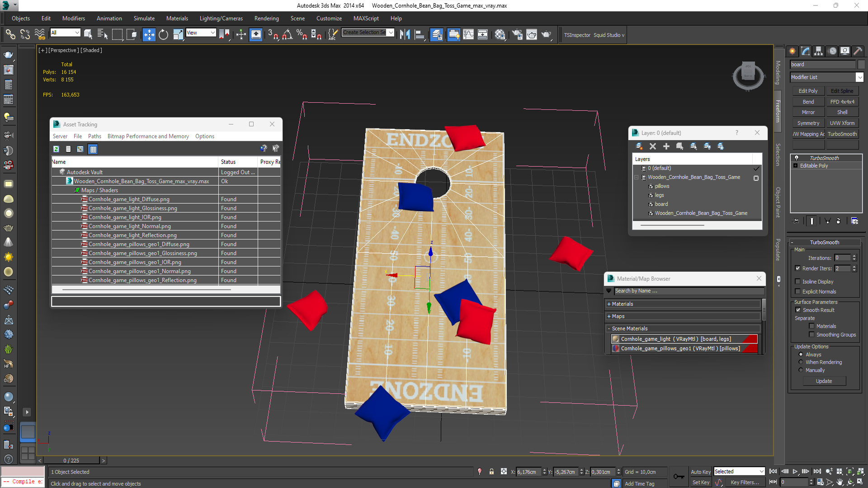Image resolution: width=868 pixels, height=488 pixels.
Task: Open Paths menu in Asset Tracking
Action: tap(94, 136)
